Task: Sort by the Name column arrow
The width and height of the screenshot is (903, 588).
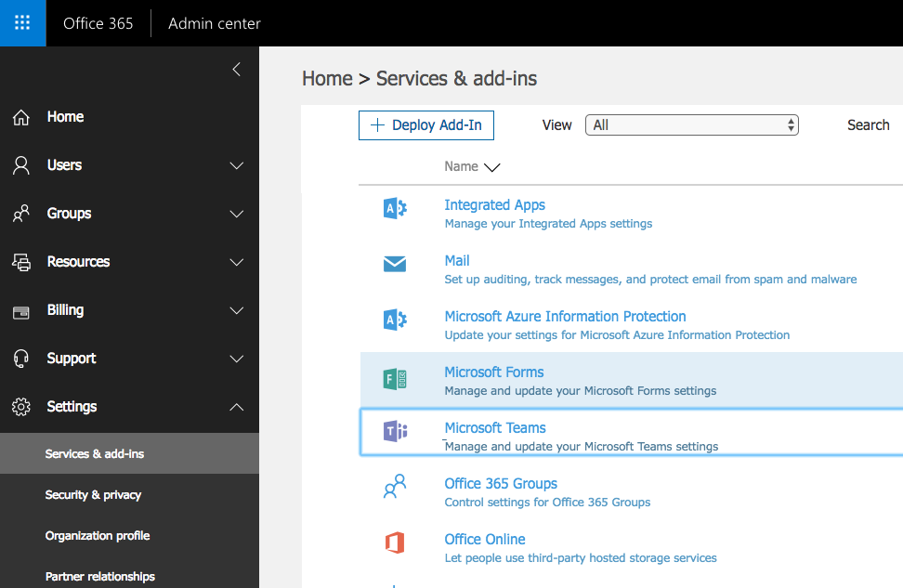Action: [491, 167]
